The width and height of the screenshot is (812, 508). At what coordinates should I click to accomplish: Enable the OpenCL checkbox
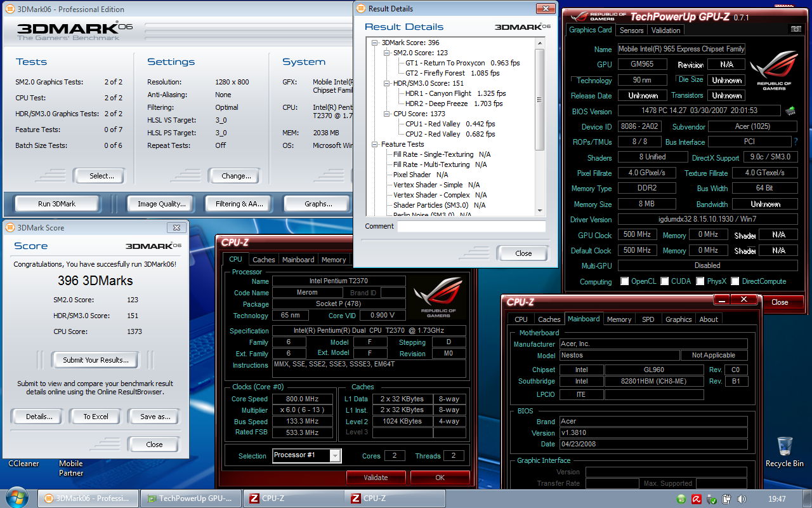(625, 281)
